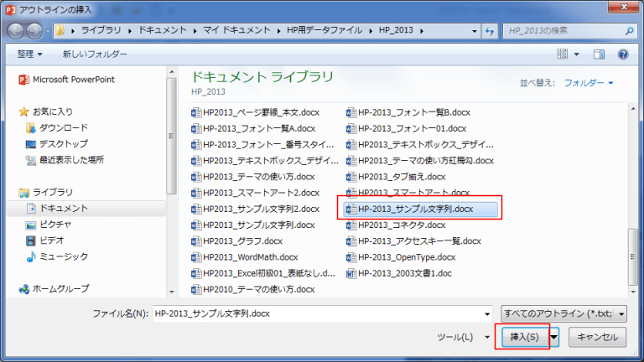
Task: Open the 整理 organize menu
Action: pos(29,54)
